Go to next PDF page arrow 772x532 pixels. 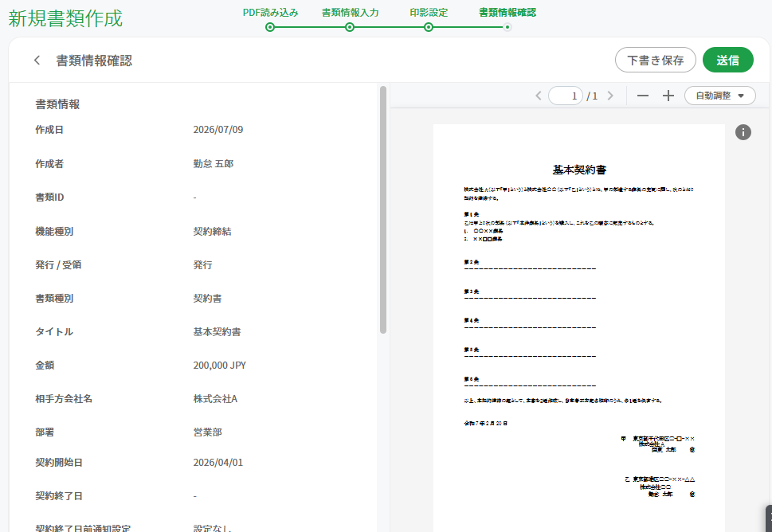(610, 96)
